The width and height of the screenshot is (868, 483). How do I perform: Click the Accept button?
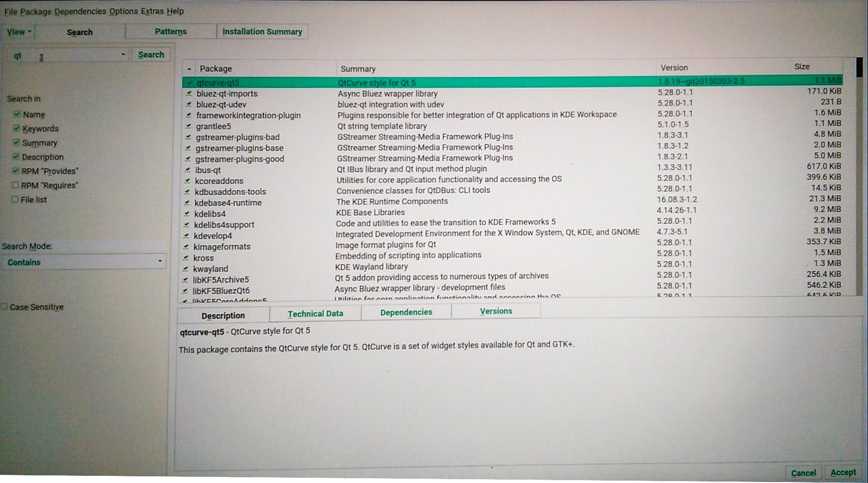843,472
